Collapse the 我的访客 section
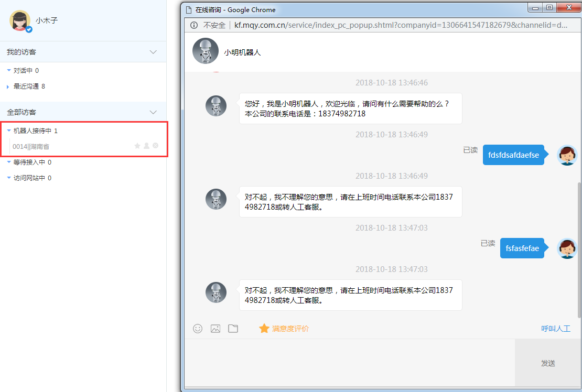Viewport: 582px width, 392px height. click(x=153, y=52)
